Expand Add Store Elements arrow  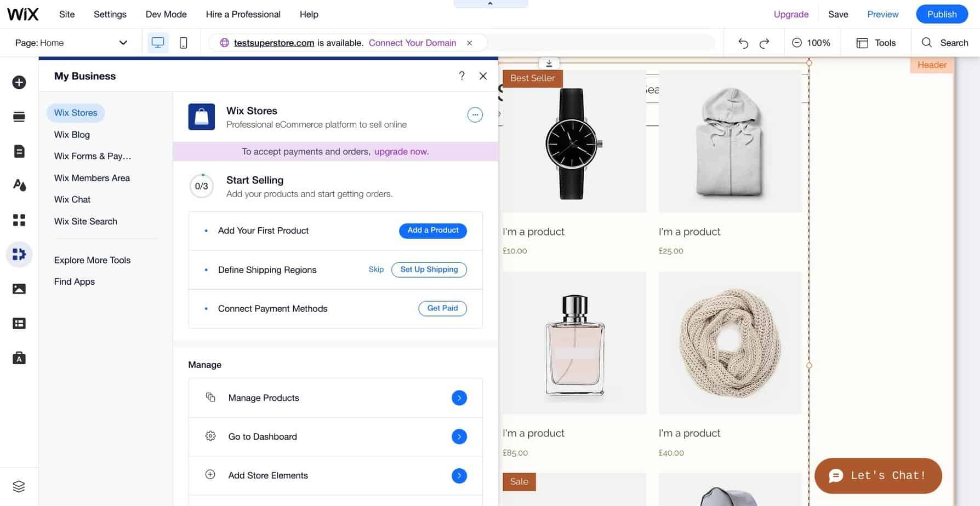point(459,475)
